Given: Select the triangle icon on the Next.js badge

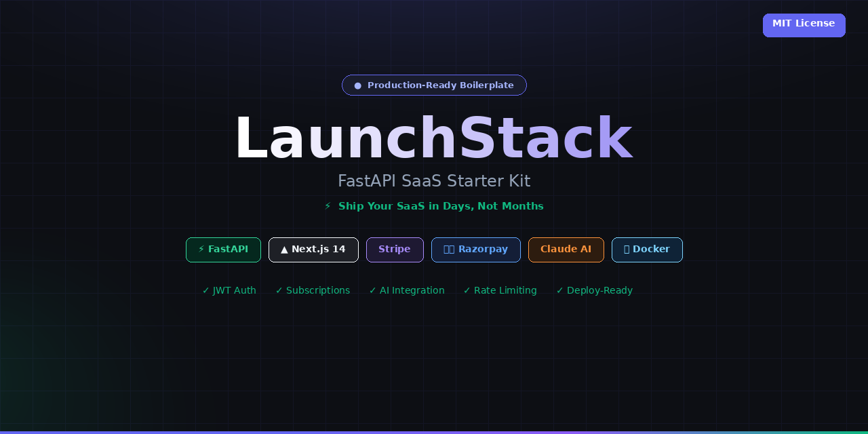Looking at the screenshot, I should pyautogui.click(x=284, y=249).
